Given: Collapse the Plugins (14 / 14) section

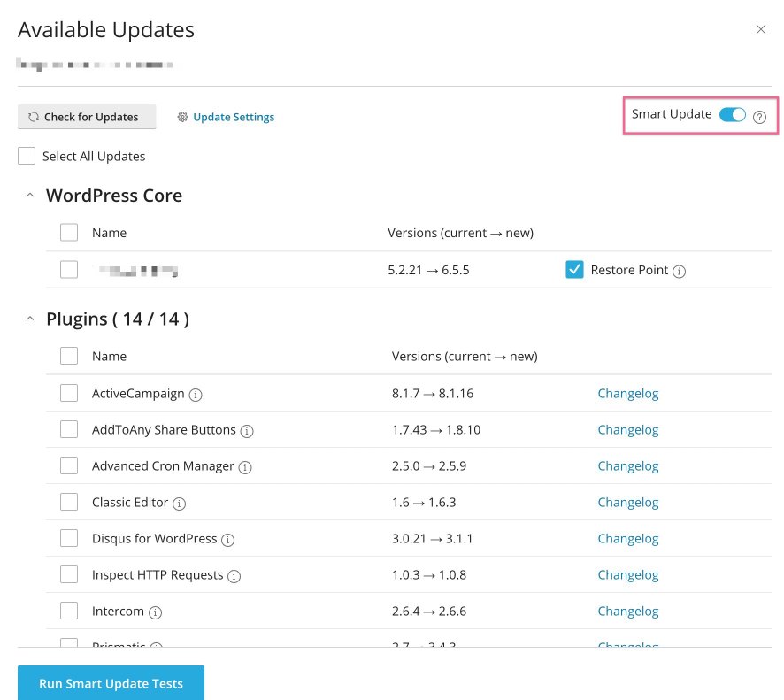Looking at the screenshot, I should 30,319.
